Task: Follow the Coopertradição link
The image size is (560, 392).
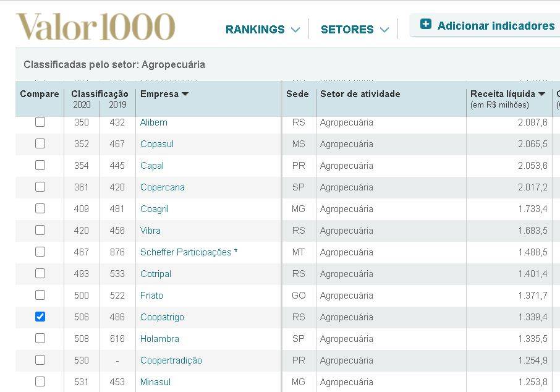Action: 171,360
